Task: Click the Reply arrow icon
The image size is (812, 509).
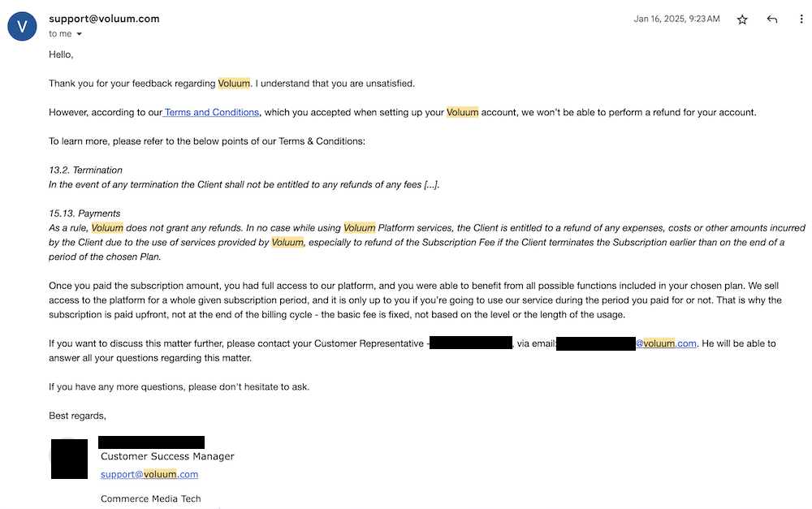Action: [772, 19]
